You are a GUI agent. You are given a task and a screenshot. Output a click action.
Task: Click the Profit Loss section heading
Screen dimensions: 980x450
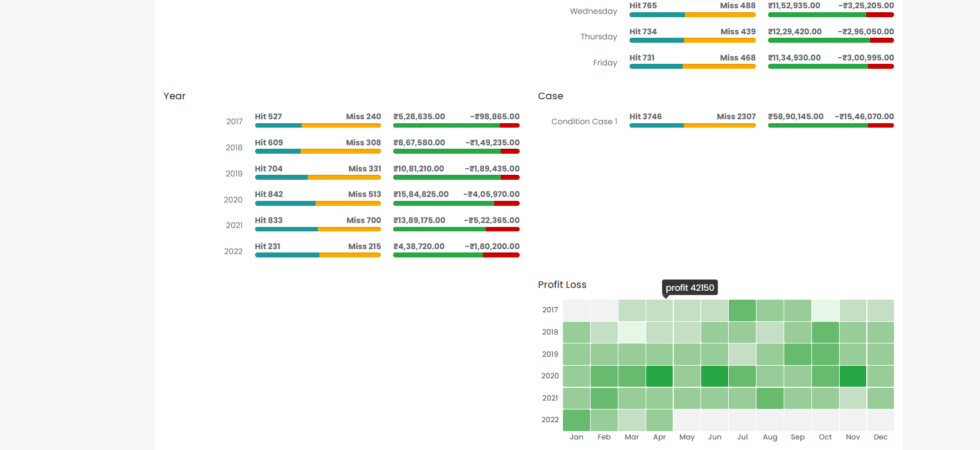562,285
